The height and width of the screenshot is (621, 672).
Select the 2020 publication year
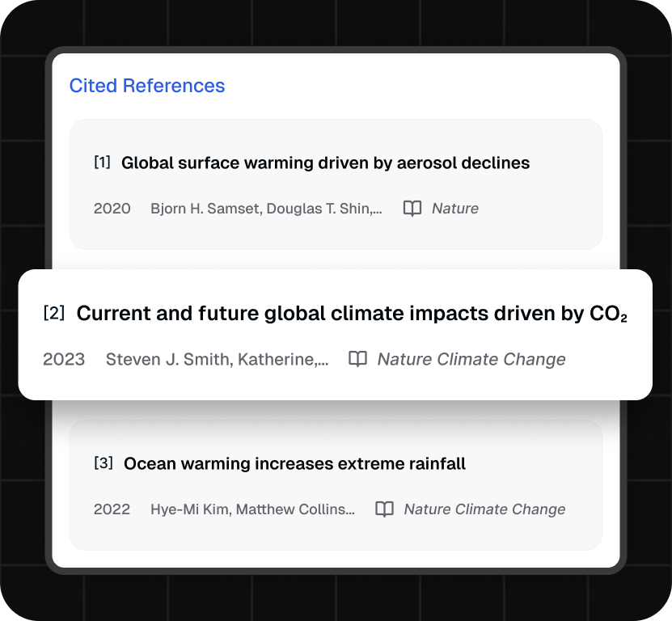coord(112,209)
